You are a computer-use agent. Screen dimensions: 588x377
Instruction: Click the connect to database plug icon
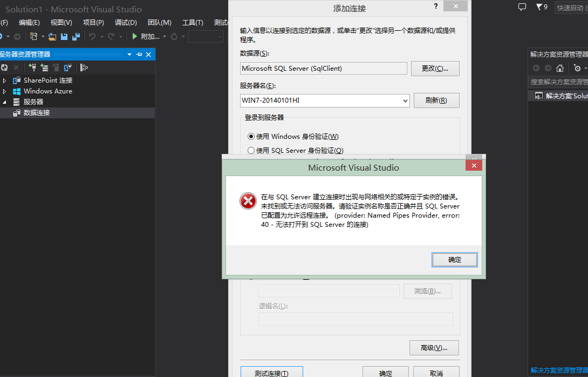32,68
